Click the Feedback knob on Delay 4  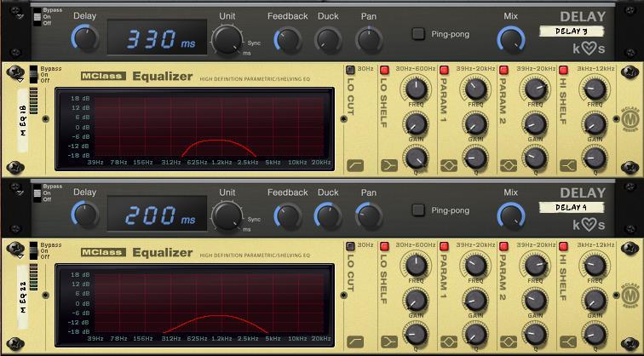pos(288,215)
